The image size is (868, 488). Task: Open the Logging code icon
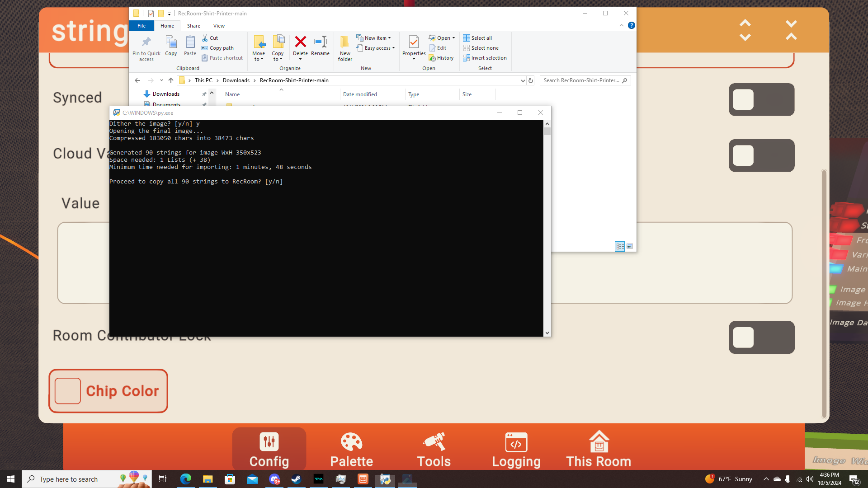pyautogui.click(x=516, y=442)
